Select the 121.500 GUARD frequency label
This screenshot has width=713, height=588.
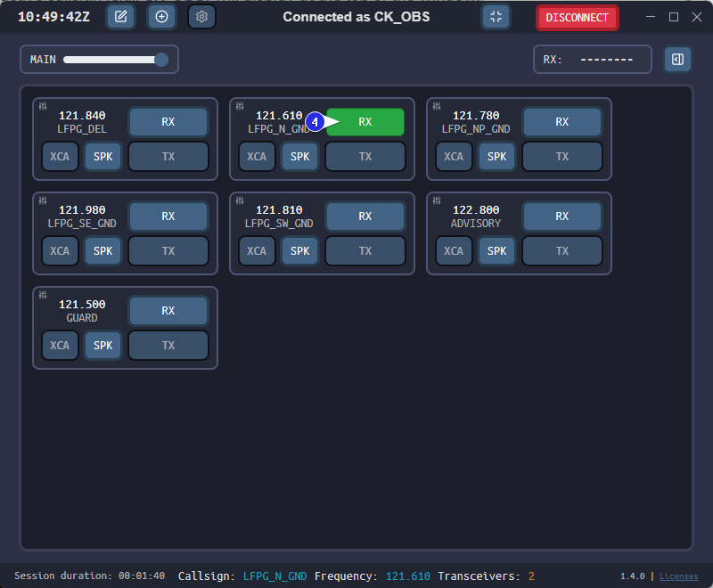tap(82, 305)
